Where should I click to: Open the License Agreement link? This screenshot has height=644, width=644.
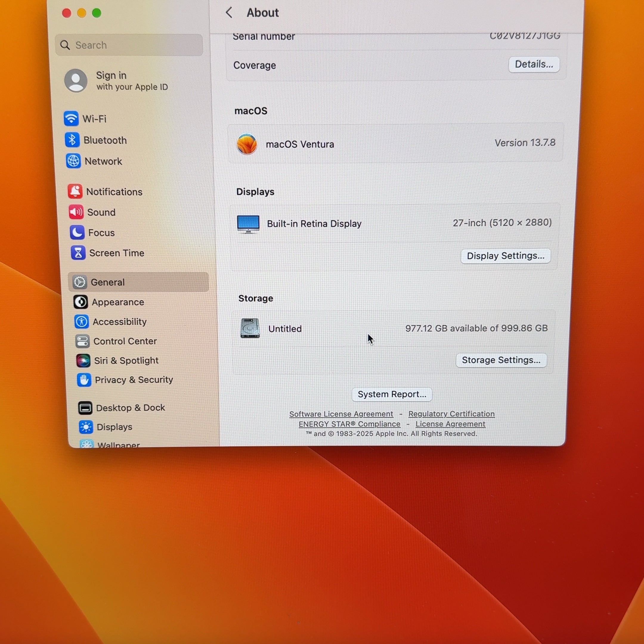(x=450, y=424)
